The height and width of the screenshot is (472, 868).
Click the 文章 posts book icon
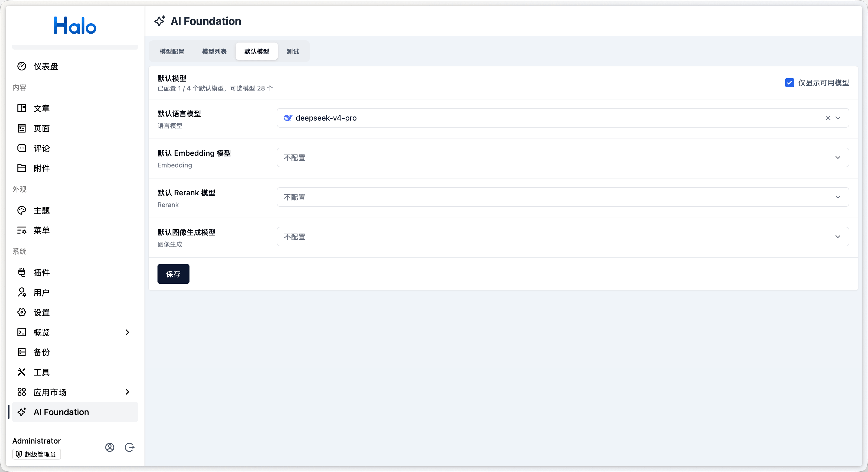[x=22, y=108]
